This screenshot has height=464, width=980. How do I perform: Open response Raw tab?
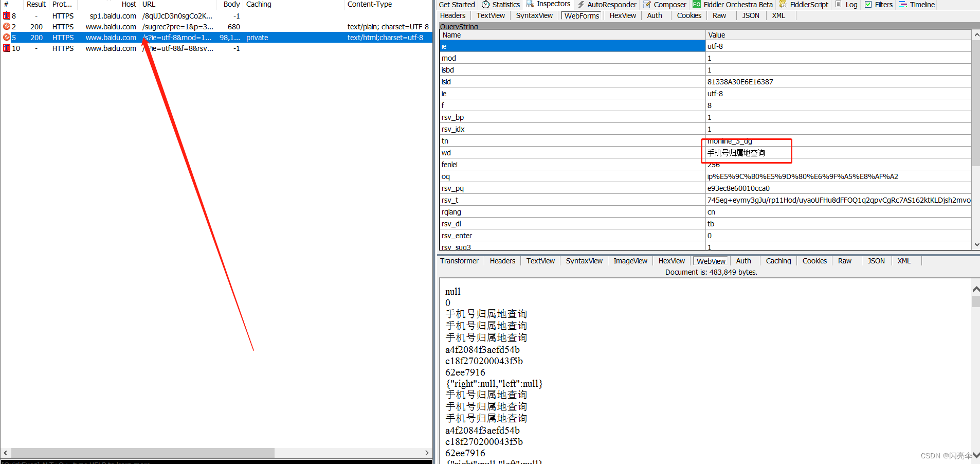pyautogui.click(x=845, y=261)
